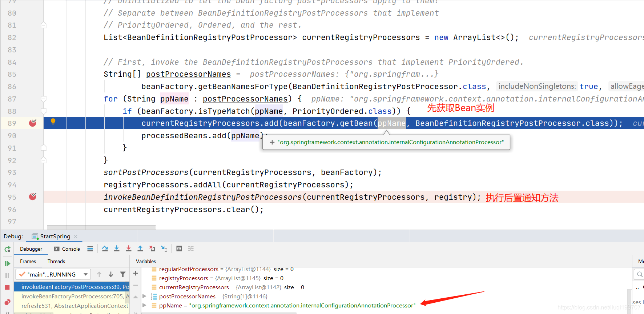Viewport: 644px width, 314px height.
Task: Click Show Execution Point icon
Action: (90, 249)
